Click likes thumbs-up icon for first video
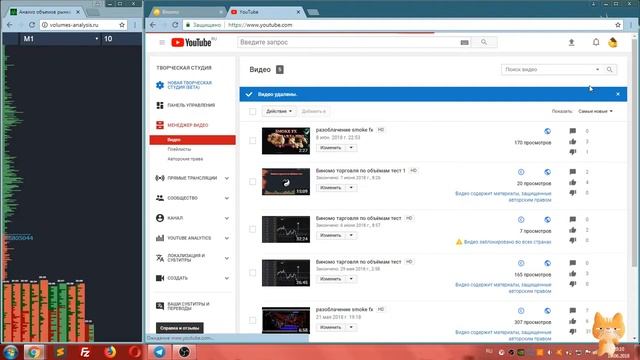640x360 pixels. point(573,142)
